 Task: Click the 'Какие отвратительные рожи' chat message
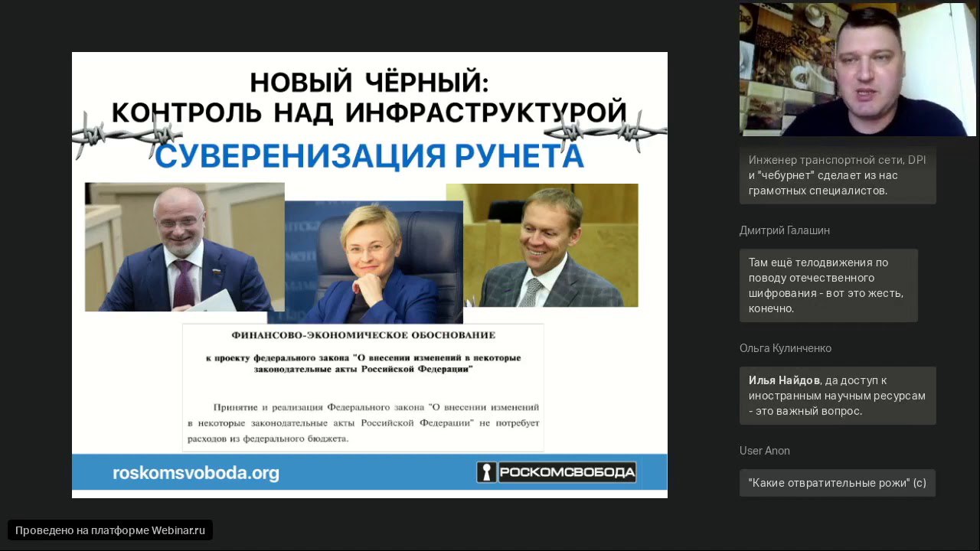tap(838, 483)
